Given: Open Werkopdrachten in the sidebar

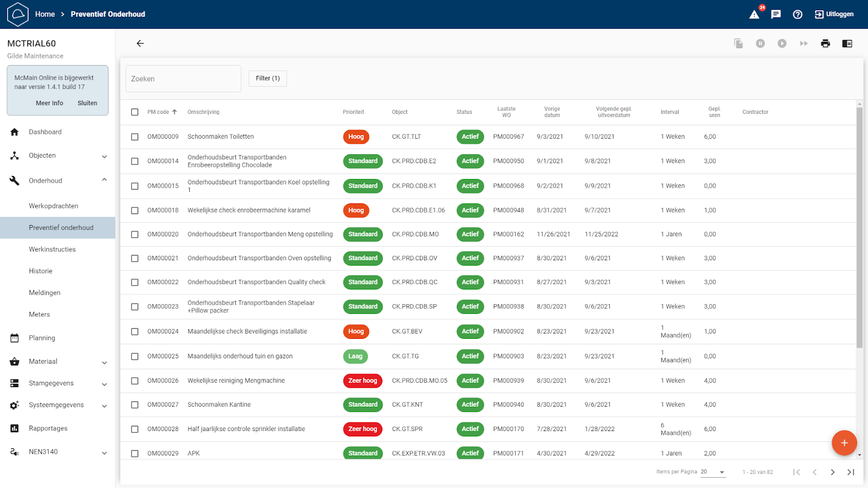Looking at the screenshot, I should coord(54,206).
